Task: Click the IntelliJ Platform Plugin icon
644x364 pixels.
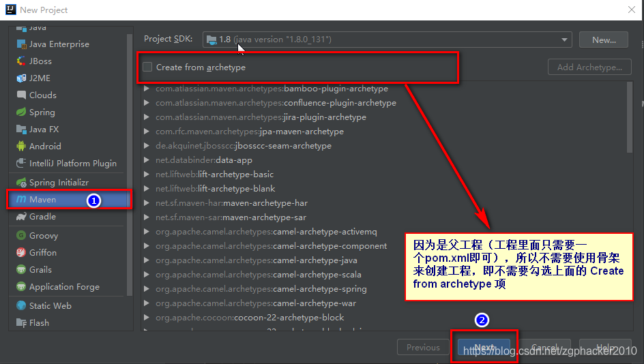Action: [21, 164]
